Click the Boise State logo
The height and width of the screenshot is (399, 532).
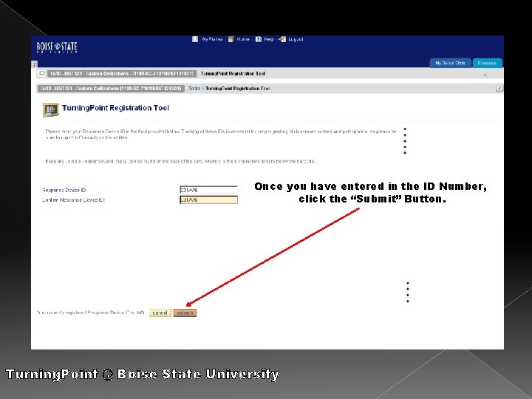pyautogui.click(x=57, y=47)
